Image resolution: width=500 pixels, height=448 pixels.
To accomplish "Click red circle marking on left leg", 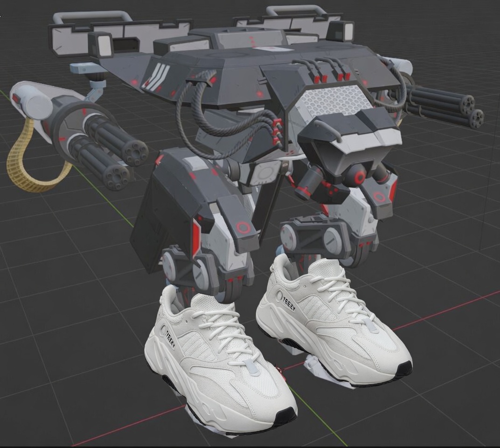I will click(x=243, y=228).
